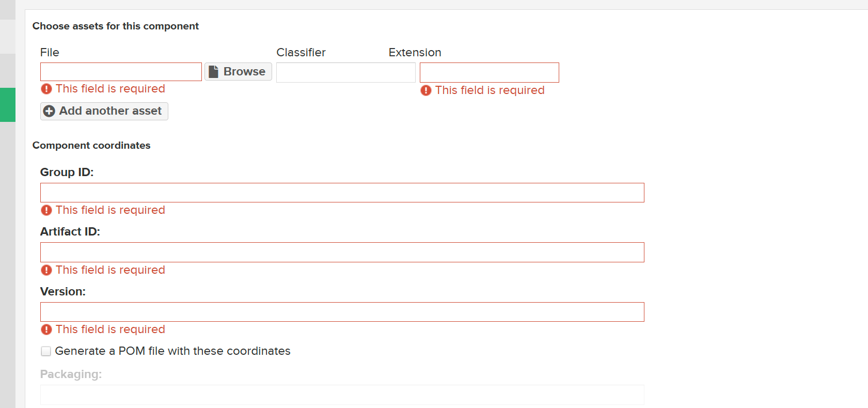Click the error icon under Version
The width and height of the screenshot is (868, 408).
pyautogui.click(x=46, y=329)
